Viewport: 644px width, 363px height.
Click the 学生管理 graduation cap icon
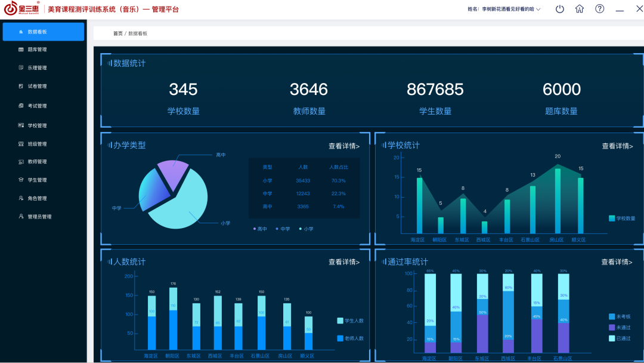21,180
